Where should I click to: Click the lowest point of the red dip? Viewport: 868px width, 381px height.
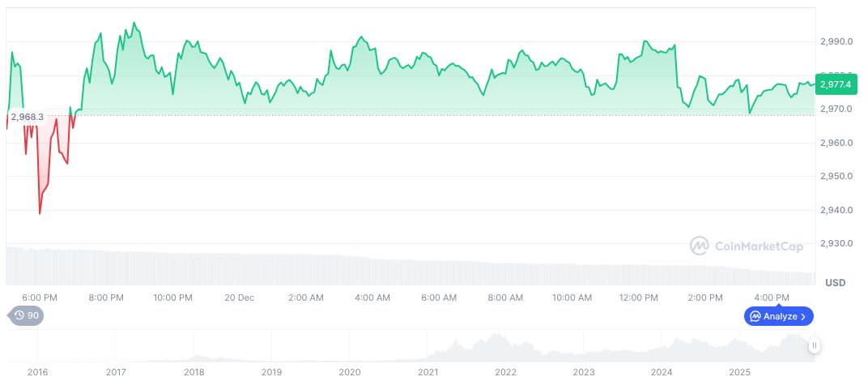40,214
